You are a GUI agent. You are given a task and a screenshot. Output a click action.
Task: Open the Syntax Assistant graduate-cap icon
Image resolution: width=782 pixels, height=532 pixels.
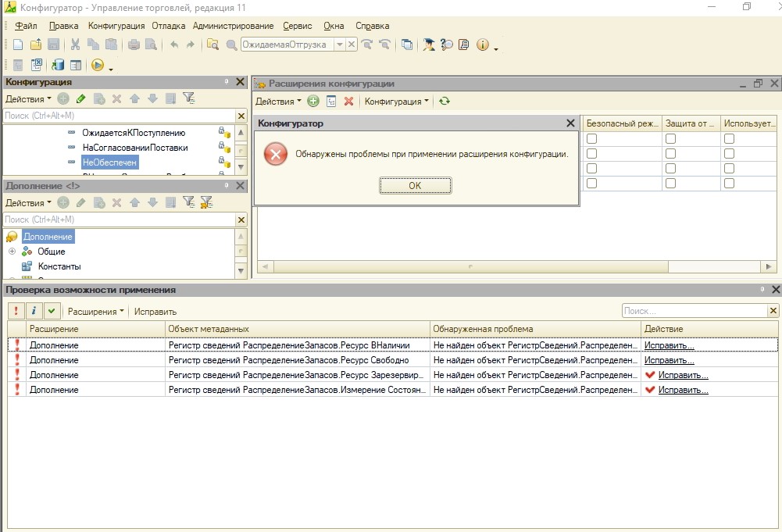coord(428,45)
